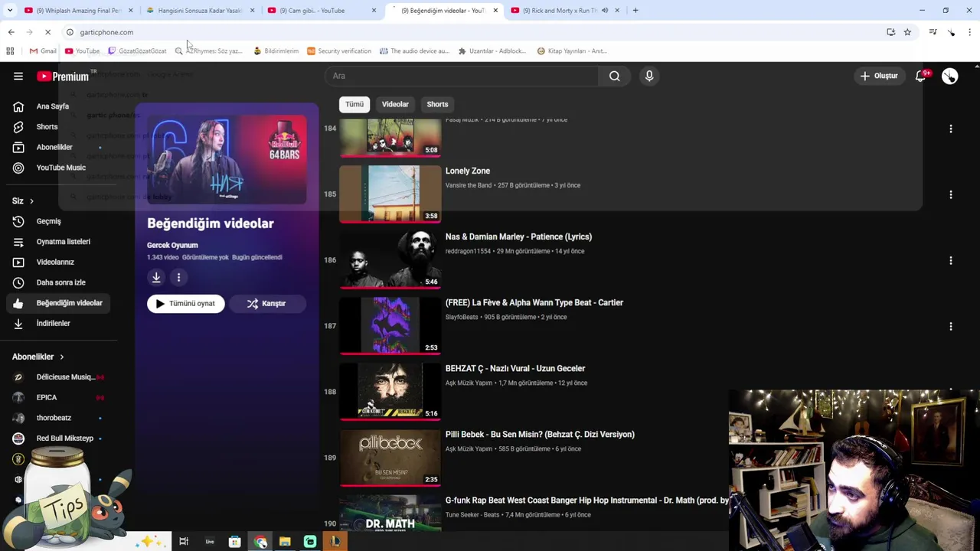Click the G-funk Rap Beat video title
The image size is (980, 551).
(x=586, y=500)
